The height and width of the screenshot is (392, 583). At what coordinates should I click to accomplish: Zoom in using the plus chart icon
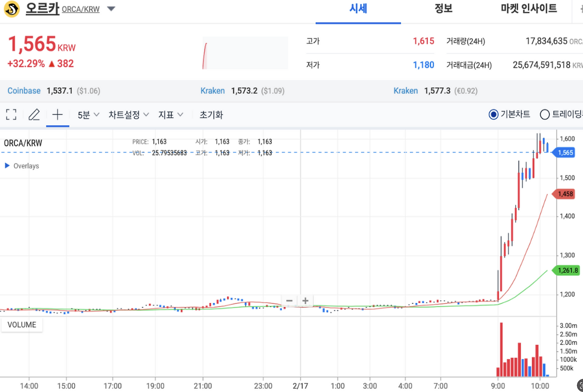point(305,300)
